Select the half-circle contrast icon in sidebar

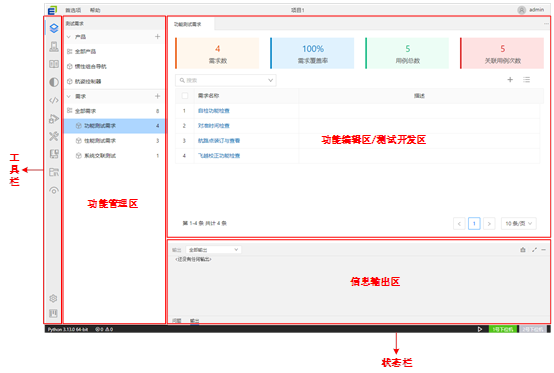pyautogui.click(x=54, y=82)
